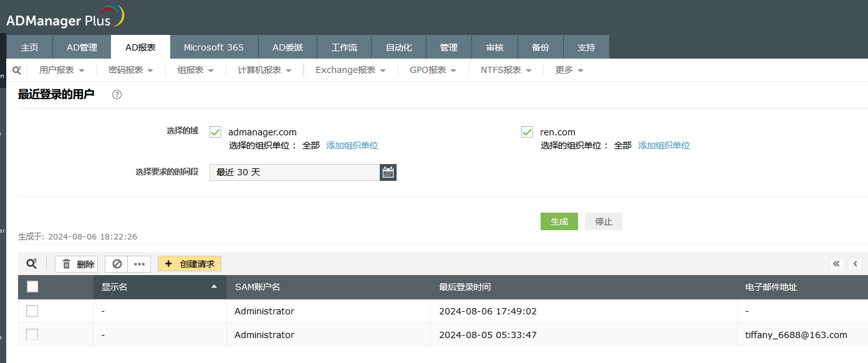Screen dimensions: 868x363
Task: Open the 最近 30 天 time period selector
Action: [x=294, y=172]
